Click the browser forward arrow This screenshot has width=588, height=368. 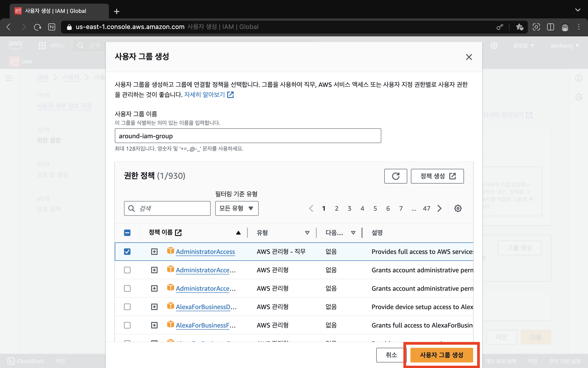click(x=23, y=27)
